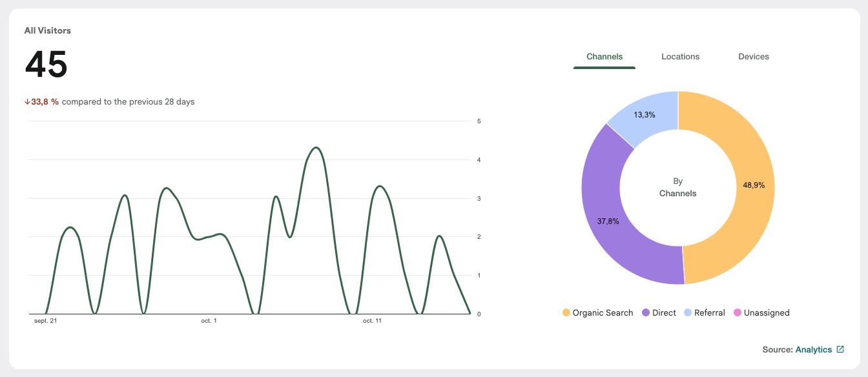Click the By Channels donut center label
This screenshot has height=377, width=868.
(677, 187)
